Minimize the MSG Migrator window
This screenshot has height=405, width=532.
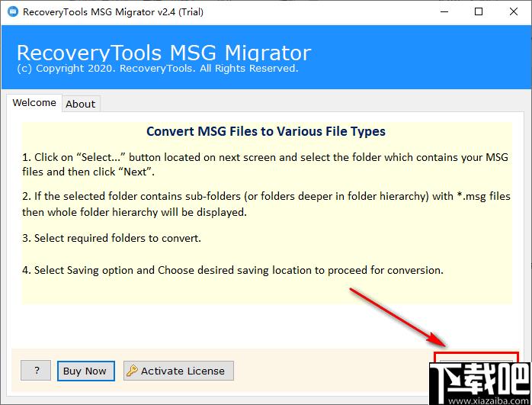pyautogui.click(x=444, y=12)
